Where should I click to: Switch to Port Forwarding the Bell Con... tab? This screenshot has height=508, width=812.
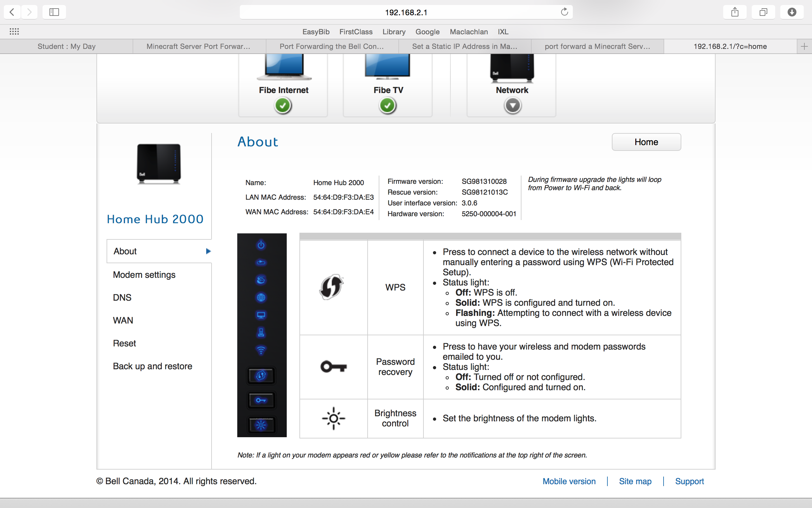[x=332, y=46]
